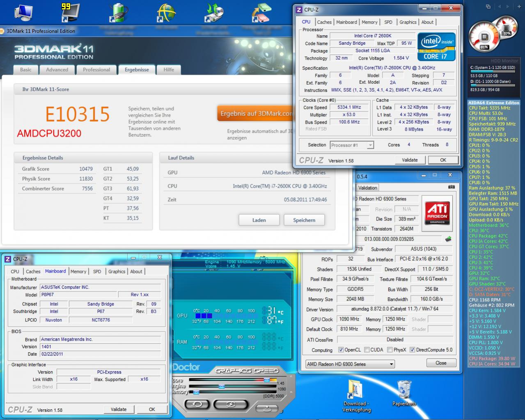Open the monitor shortcut with 99 badge

tap(70, 12)
